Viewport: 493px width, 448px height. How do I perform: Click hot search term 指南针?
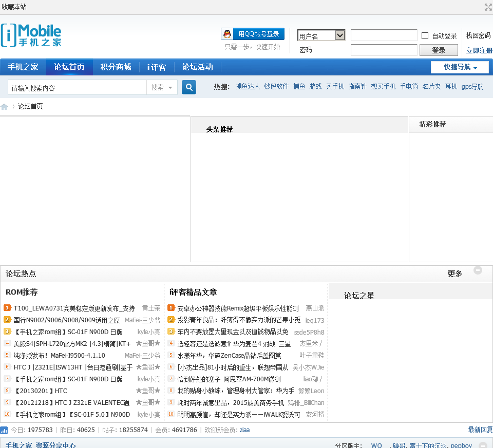[357, 86]
